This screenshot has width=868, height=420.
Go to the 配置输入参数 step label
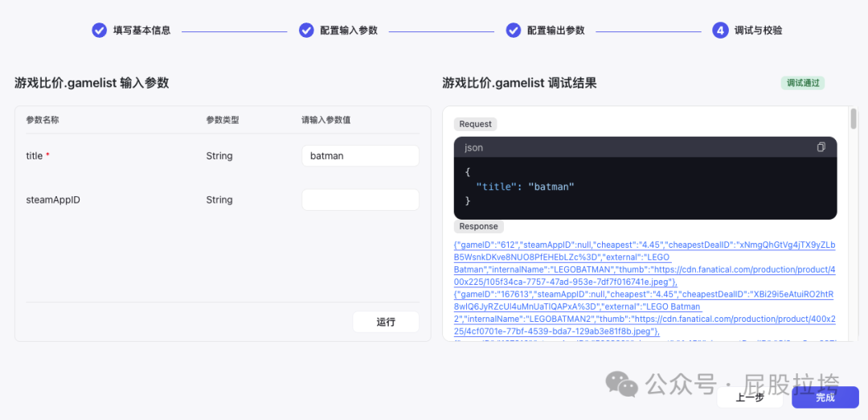[349, 31]
